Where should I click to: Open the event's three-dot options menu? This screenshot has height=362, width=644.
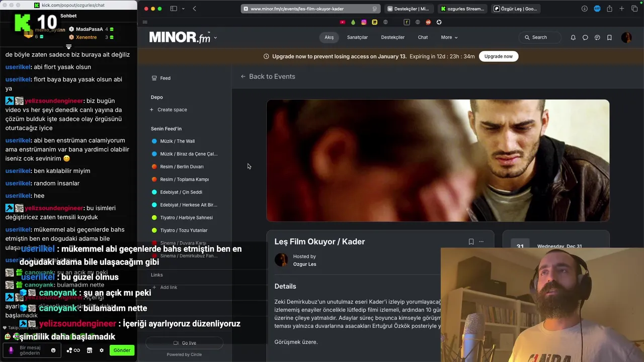(x=481, y=241)
